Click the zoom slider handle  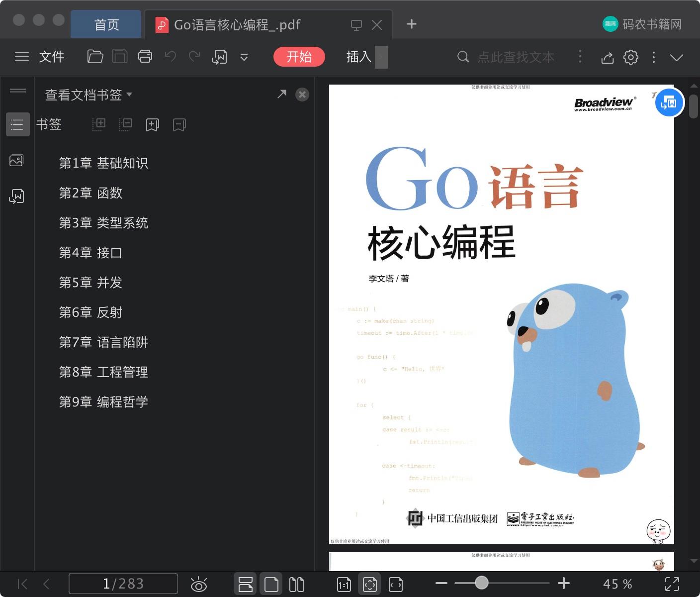[x=481, y=583]
